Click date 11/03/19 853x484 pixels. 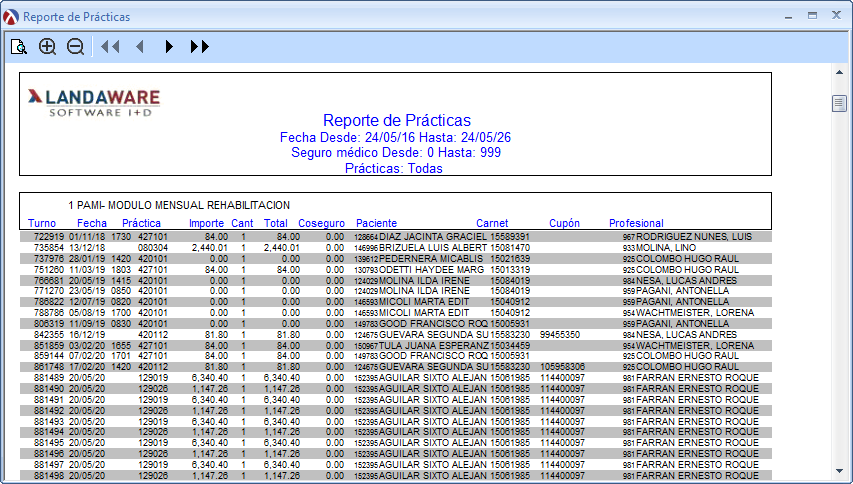point(87,270)
